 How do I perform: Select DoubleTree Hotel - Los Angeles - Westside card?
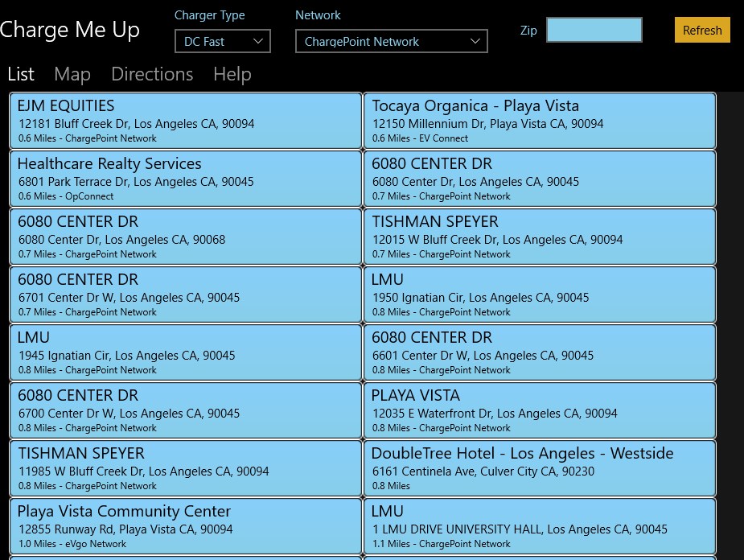540,468
